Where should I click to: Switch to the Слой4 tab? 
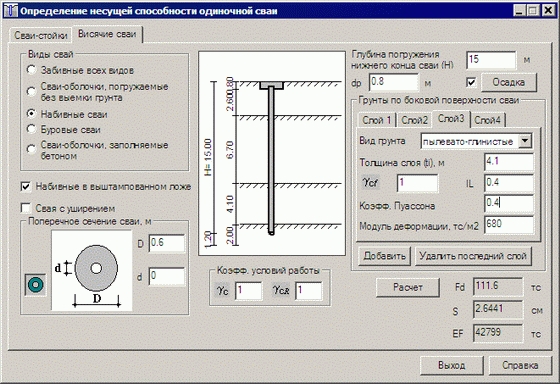488,120
